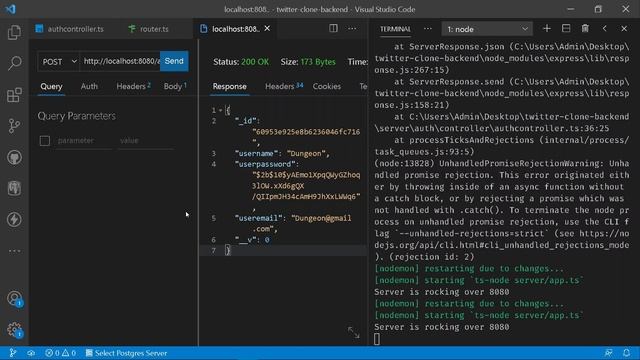
Task: Click the VS Code logo menu
Action: (10, 9)
